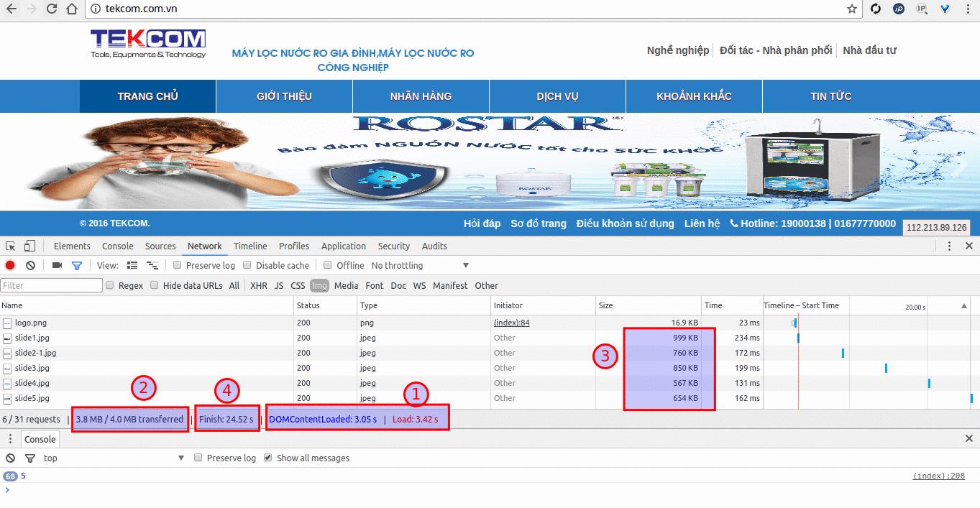Check Hide data URLs

155,285
